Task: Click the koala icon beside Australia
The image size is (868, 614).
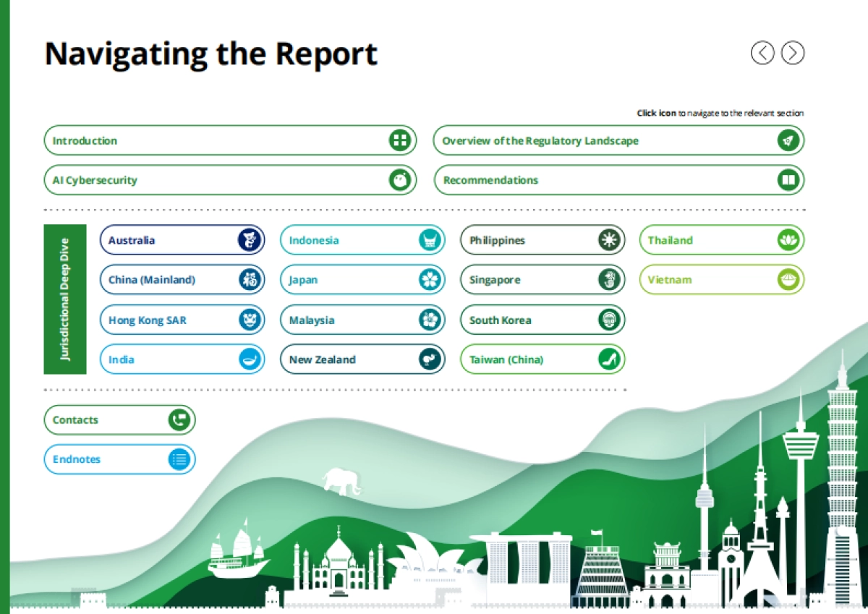Action: pos(250,240)
